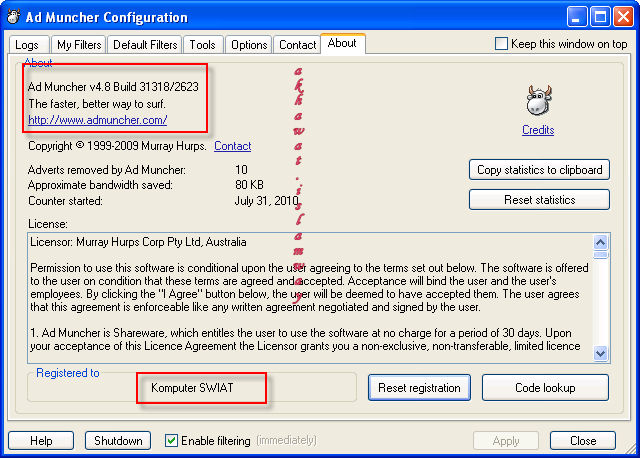
Task: Minimize the Ad Muncher Configuration window
Action: 577,17
